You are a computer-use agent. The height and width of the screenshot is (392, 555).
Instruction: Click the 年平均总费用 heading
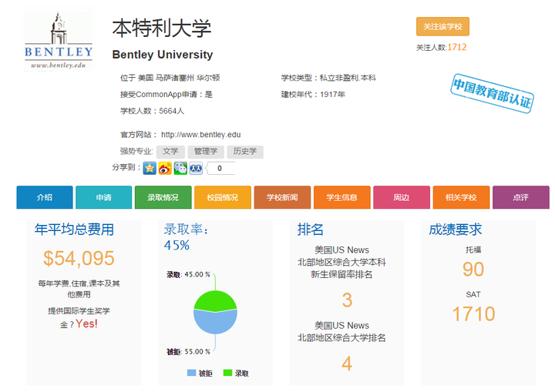(x=74, y=230)
